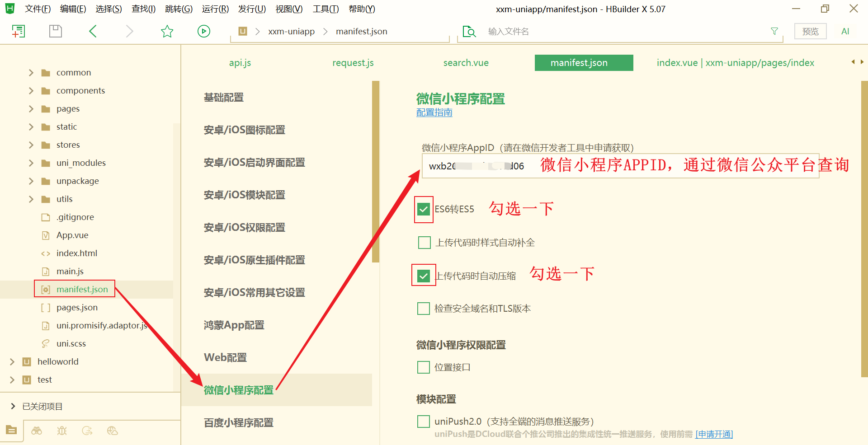Viewport: 868px width, 445px height.
Task: Open the 基础配置 section
Action: point(224,98)
